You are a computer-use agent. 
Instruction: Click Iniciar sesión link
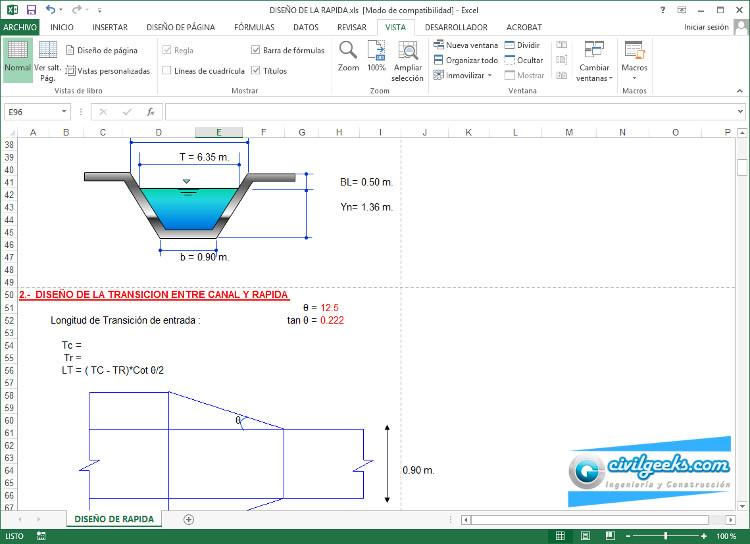706,27
